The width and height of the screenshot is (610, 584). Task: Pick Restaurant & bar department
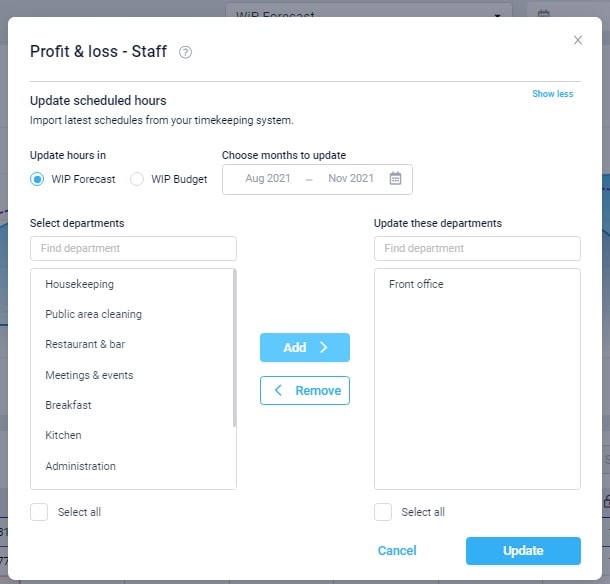click(x=85, y=344)
